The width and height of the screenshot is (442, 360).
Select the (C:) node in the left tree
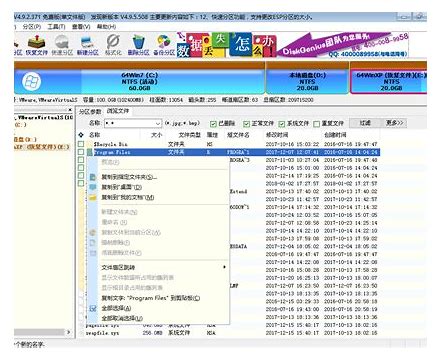pos(20,125)
